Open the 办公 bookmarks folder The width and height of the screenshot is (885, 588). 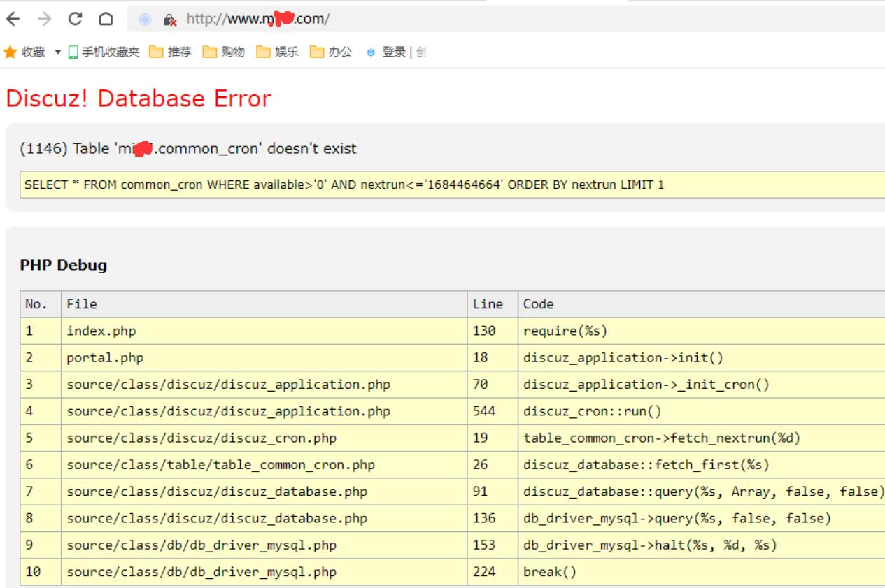pos(331,52)
